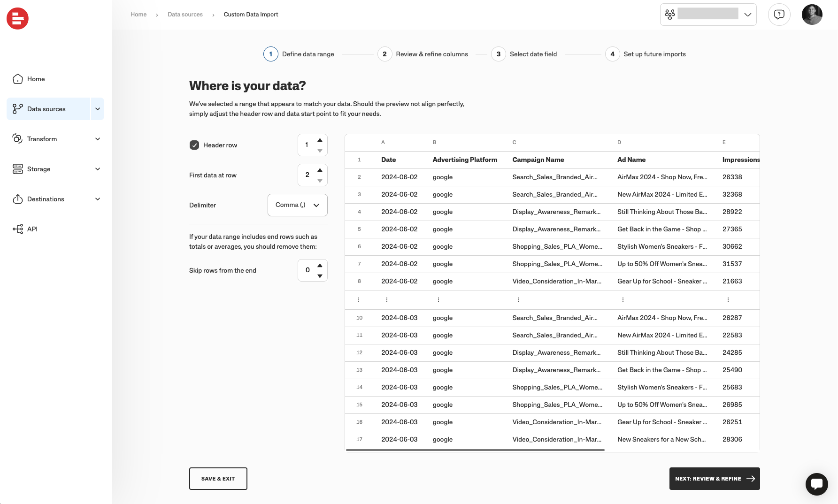Click the Data sources sidebar icon
Screen dimensions: 838x504
[17, 109]
